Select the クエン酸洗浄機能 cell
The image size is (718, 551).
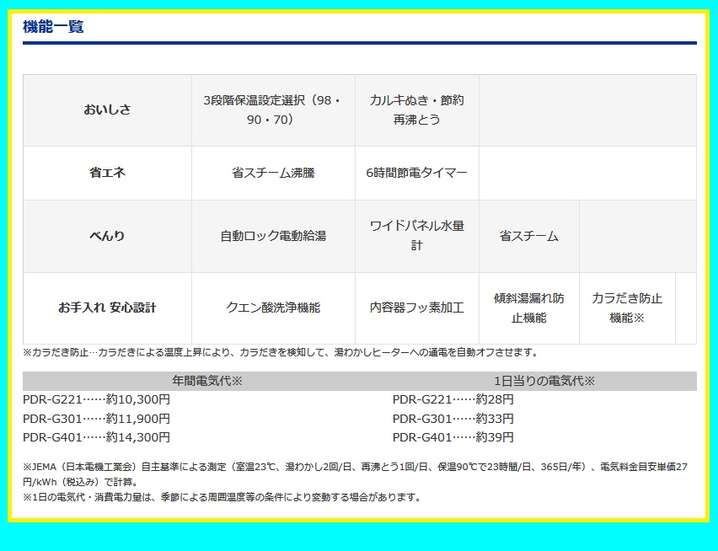click(x=273, y=308)
